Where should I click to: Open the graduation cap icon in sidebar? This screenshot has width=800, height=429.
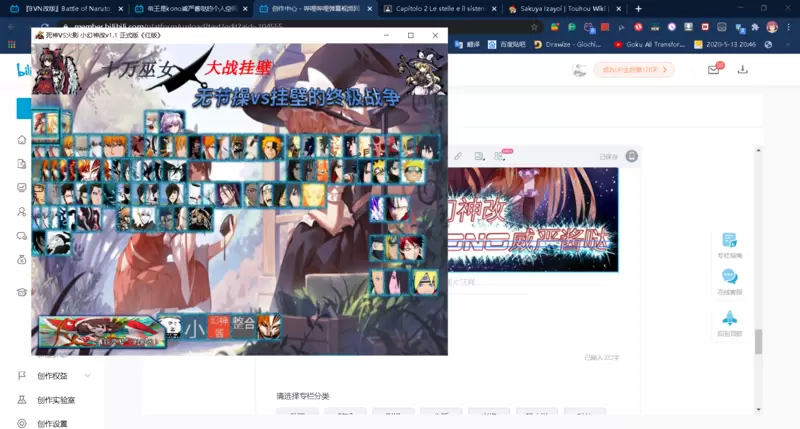point(21,292)
